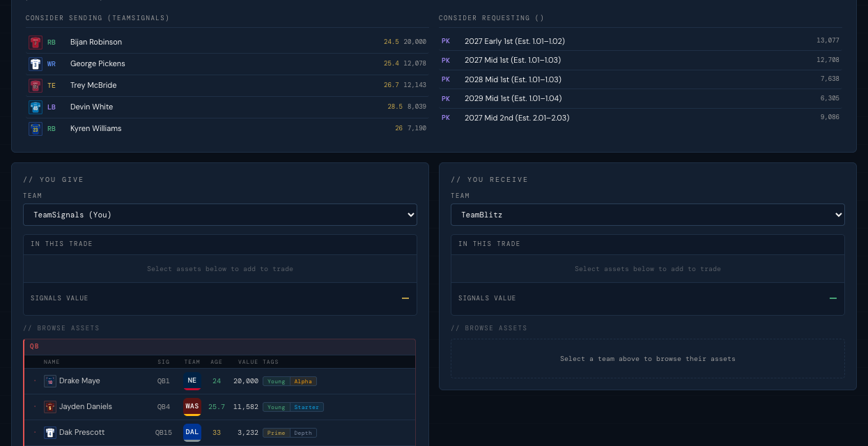Select Devin White in Consider Sending

coord(227,107)
